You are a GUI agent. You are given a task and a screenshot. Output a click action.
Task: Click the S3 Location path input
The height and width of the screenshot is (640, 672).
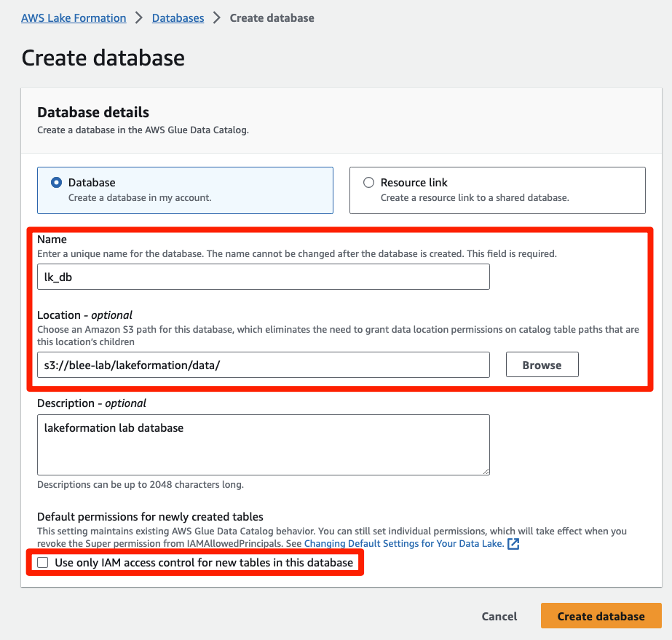pyautogui.click(x=264, y=365)
